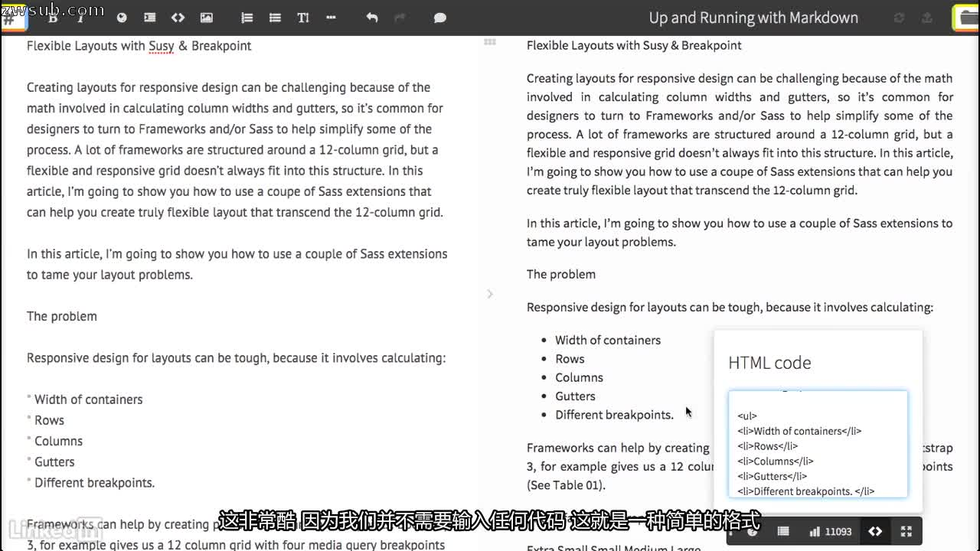Apply bold formatting from toolbar
The image size is (980, 551).
point(54,18)
